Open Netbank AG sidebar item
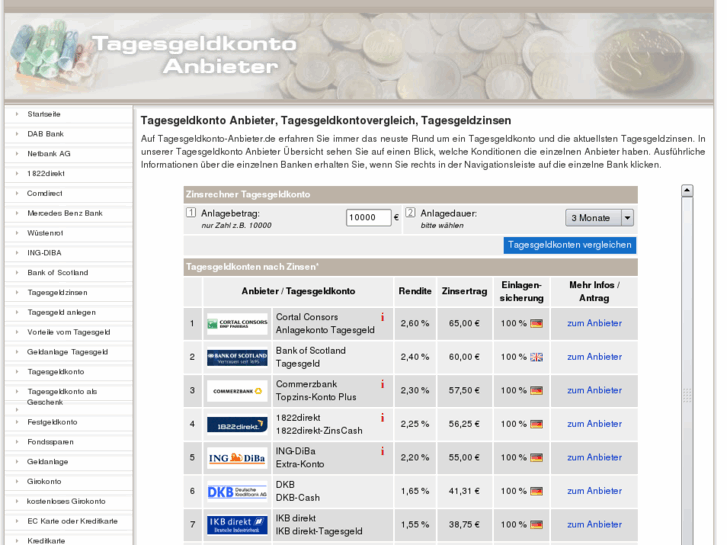Viewport: 727px width, 545px height. tap(49, 154)
